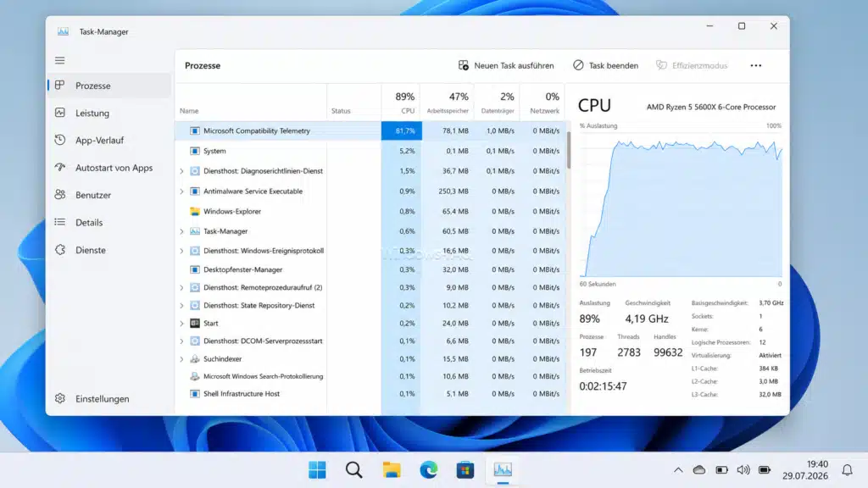Click the Leistung sidebar icon
The width and height of the screenshot is (868, 488).
coord(60,113)
